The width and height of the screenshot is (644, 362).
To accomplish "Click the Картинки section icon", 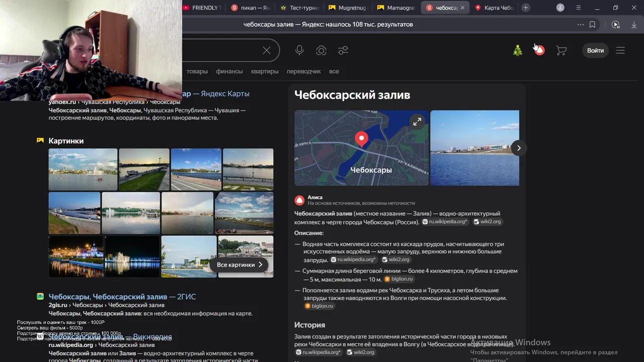I will tap(40, 141).
